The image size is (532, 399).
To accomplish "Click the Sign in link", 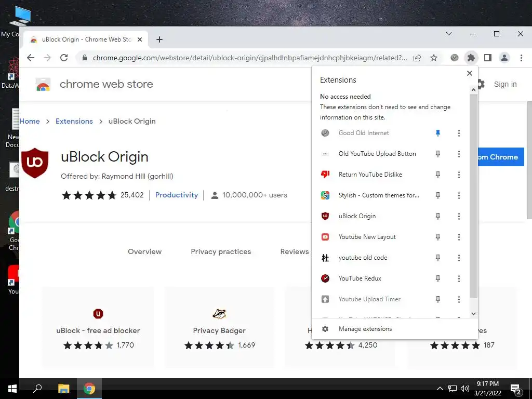I will point(505,84).
